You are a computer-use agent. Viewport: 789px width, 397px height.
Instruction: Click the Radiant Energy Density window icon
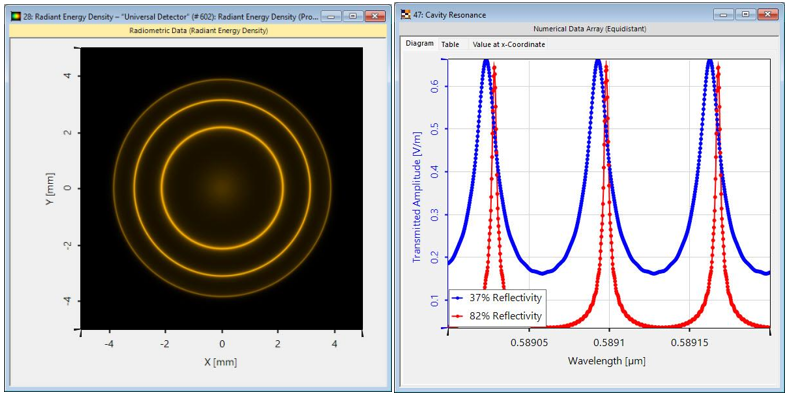point(16,16)
